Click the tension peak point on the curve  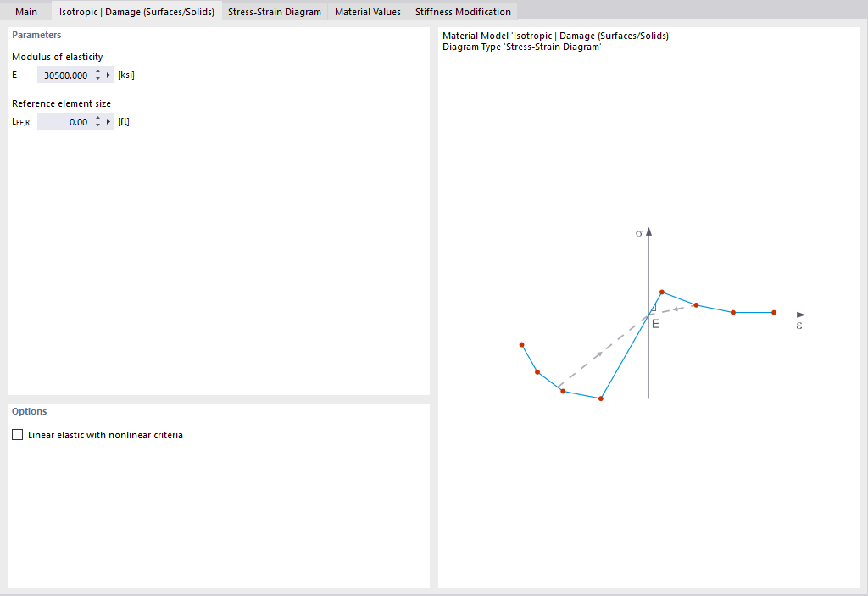(662, 292)
